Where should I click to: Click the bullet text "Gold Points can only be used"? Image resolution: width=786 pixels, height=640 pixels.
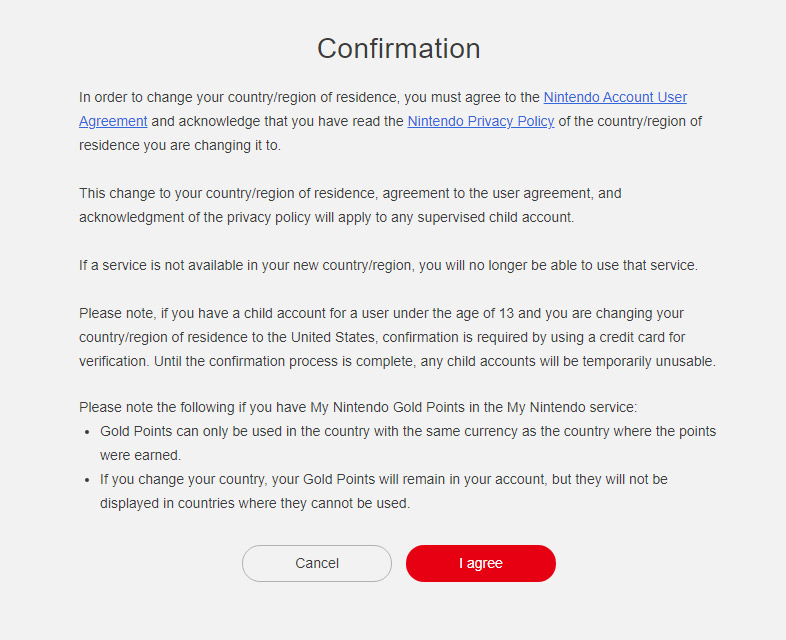pos(407,431)
